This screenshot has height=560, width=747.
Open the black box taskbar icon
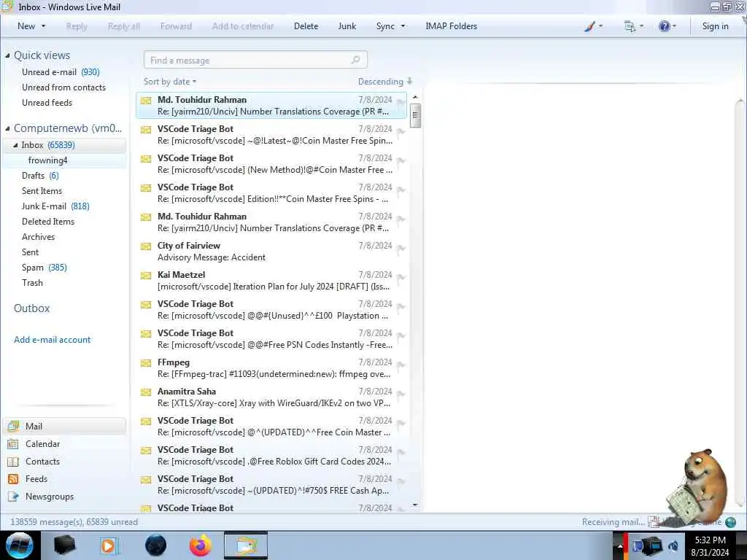64,545
